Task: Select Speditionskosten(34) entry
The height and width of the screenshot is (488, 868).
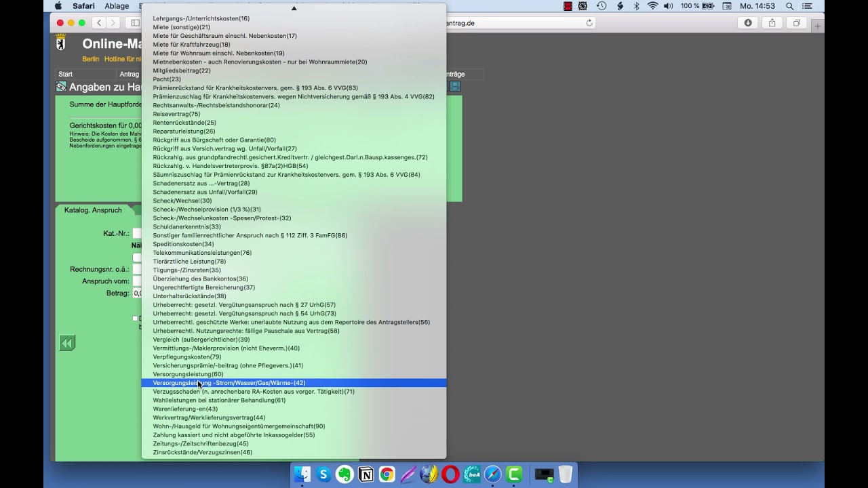Action: [294, 244]
